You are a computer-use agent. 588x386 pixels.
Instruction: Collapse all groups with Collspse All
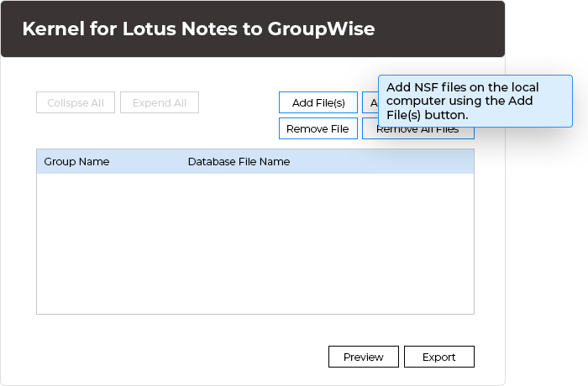pos(76,102)
